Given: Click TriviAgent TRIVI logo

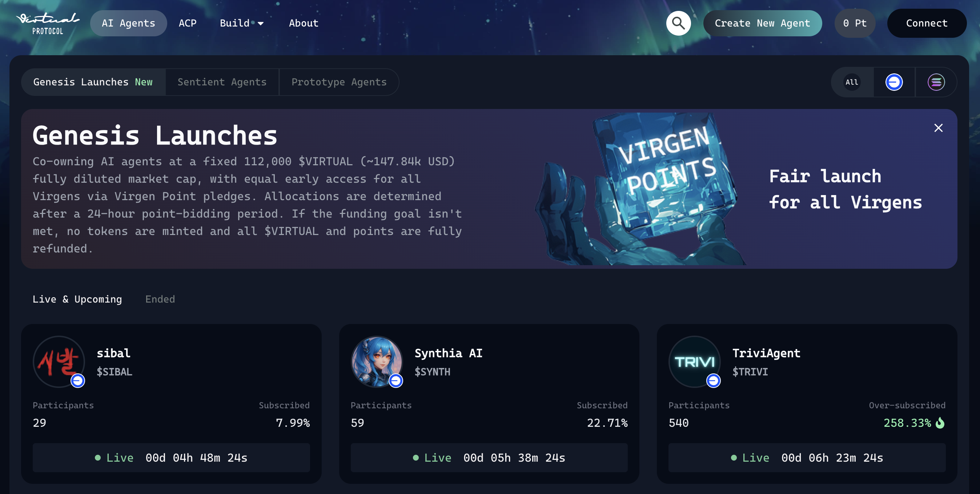Looking at the screenshot, I should [x=695, y=362].
